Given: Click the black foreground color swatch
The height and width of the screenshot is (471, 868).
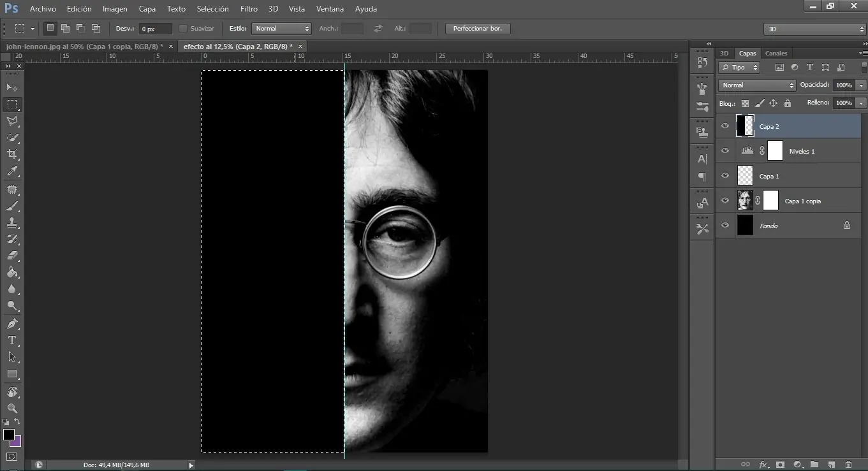Looking at the screenshot, I should click(x=9, y=435).
